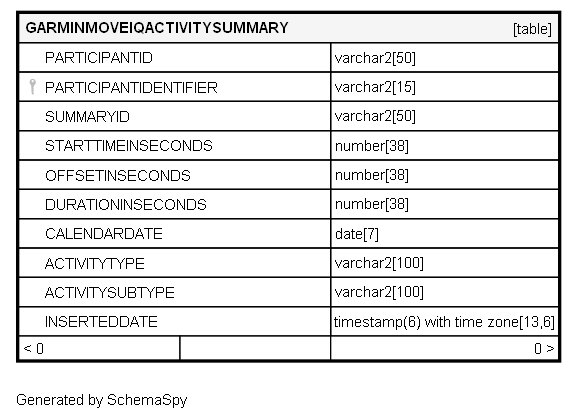Click the [table] label in header
This screenshot has width=577, height=418.
coord(532,29)
